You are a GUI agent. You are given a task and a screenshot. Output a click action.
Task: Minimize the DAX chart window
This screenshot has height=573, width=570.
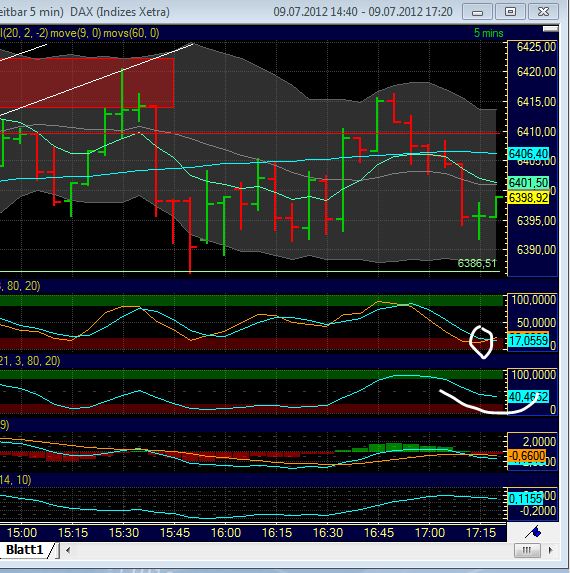[x=477, y=12]
